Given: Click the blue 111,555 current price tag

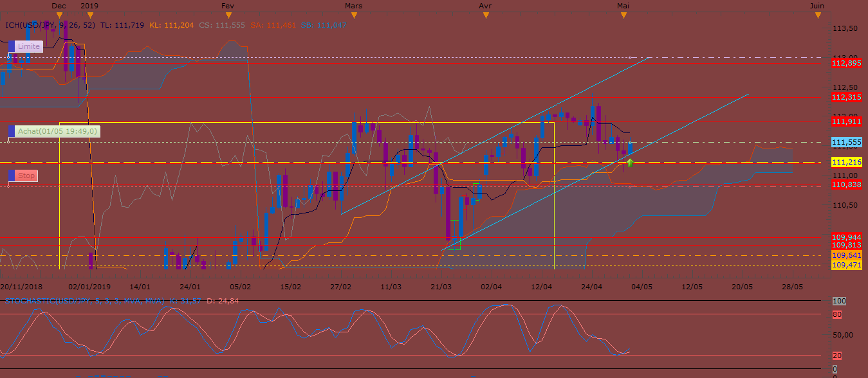Looking at the screenshot, I should point(847,142).
